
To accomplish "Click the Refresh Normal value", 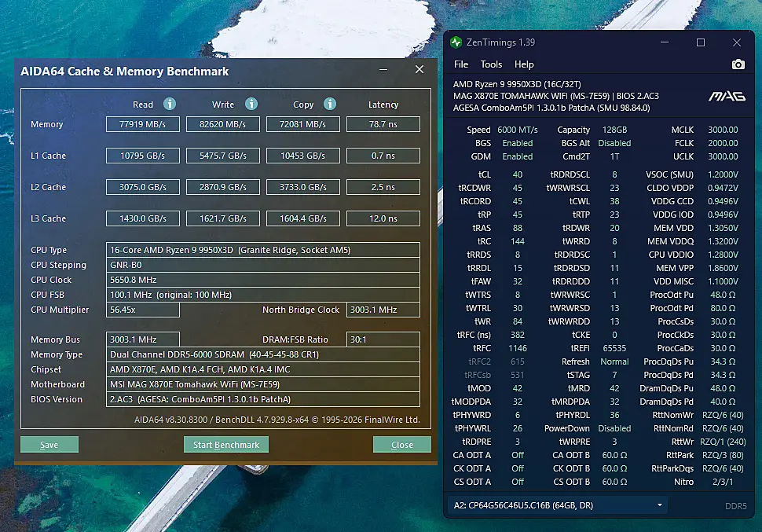I will pyautogui.click(x=614, y=361).
